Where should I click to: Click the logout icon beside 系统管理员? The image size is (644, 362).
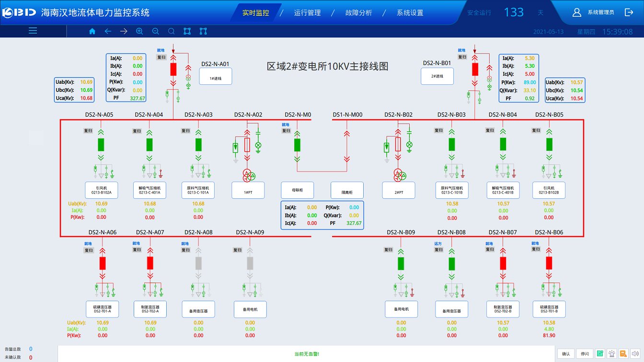[x=629, y=12]
